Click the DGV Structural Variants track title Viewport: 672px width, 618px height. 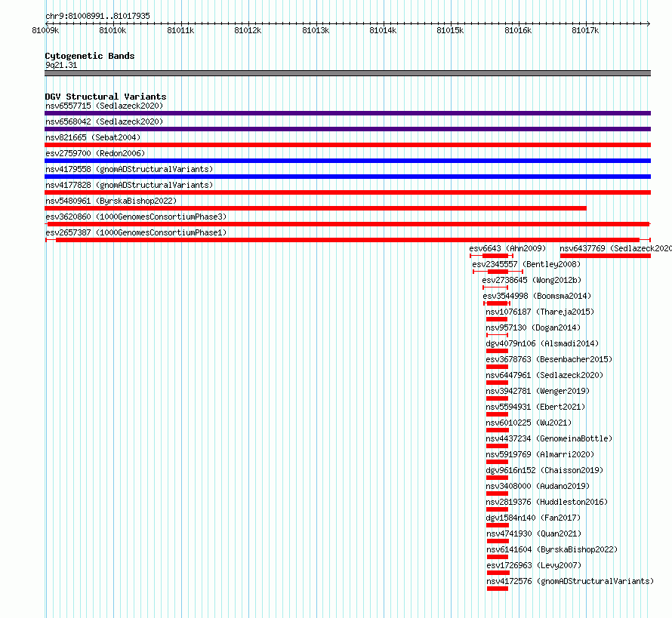106,97
